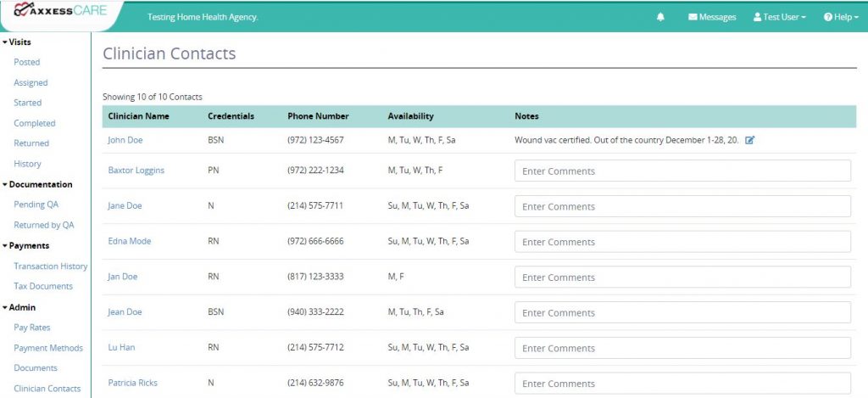868x398 pixels.
Task: Focus comments field for Lu Han
Action: point(682,348)
